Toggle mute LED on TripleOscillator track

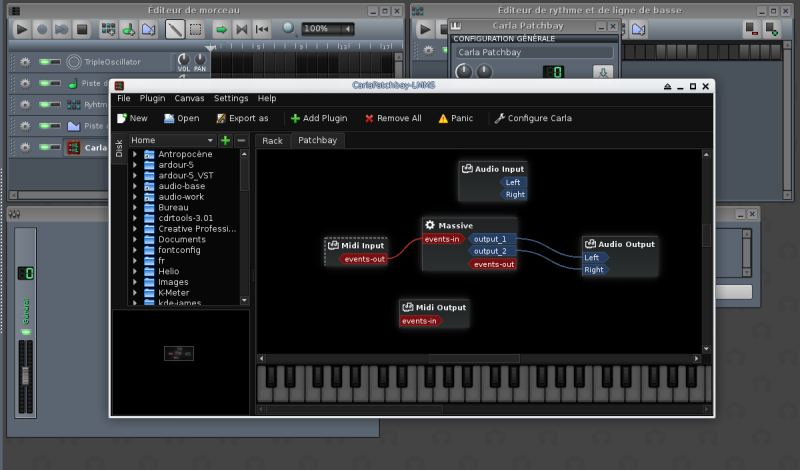48,62
